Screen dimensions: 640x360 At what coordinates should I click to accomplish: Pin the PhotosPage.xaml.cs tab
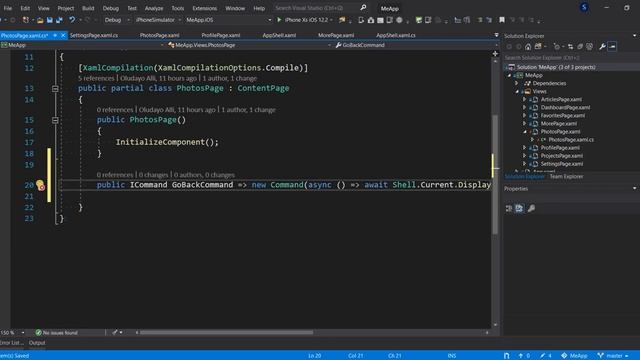55,36
